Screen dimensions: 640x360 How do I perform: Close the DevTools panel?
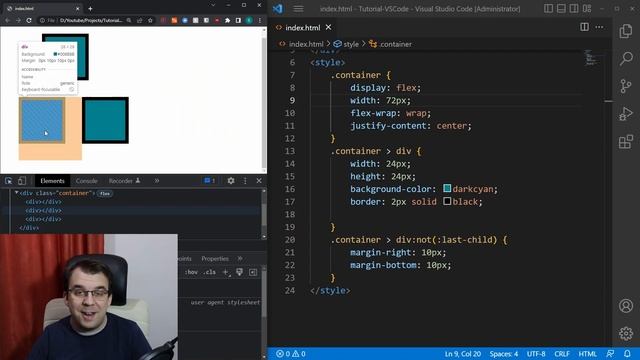point(259,180)
